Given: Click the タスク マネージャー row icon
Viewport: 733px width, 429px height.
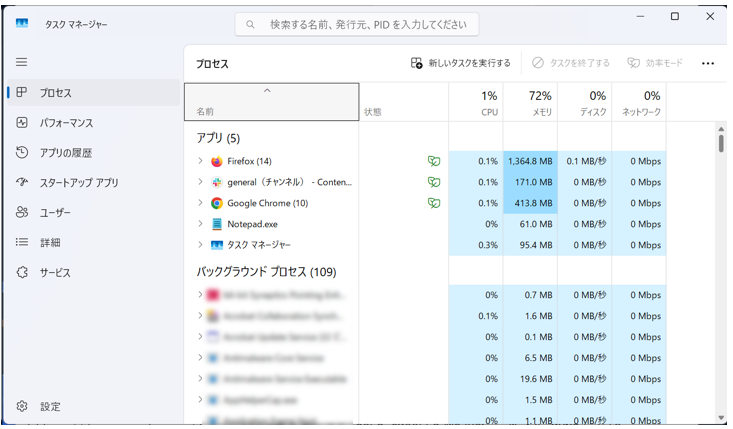Looking at the screenshot, I should [216, 245].
